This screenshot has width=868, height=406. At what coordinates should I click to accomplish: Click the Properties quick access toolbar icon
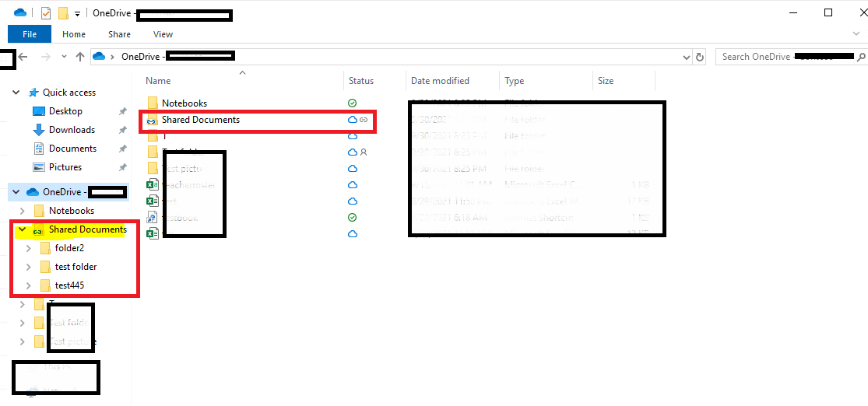click(46, 12)
